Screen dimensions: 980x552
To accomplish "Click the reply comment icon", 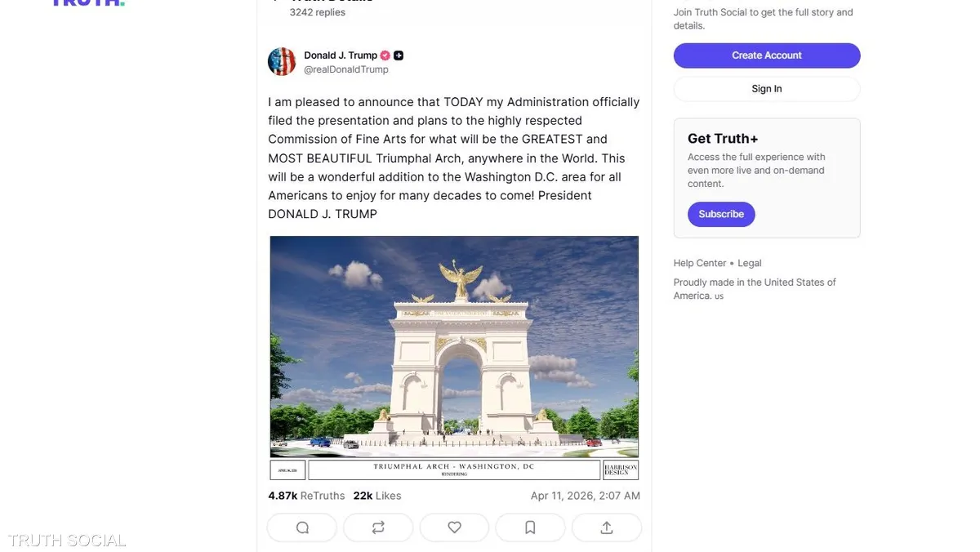I will pyautogui.click(x=302, y=528).
